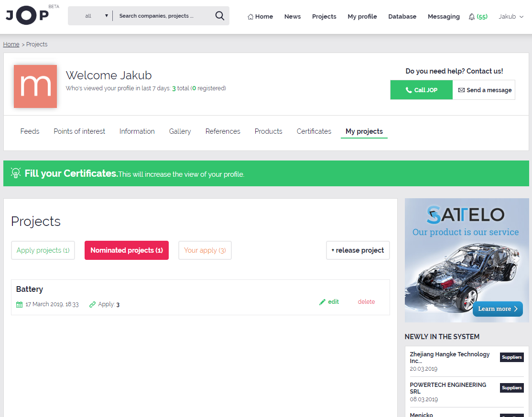Image resolution: width=532 pixels, height=417 pixels.
Task: Open the Gallery tab
Action: pyautogui.click(x=180, y=131)
